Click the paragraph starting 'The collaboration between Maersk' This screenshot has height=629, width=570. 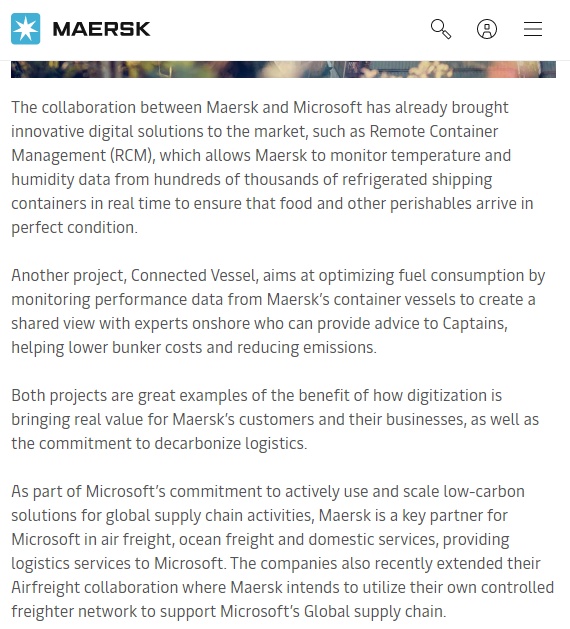272,167
